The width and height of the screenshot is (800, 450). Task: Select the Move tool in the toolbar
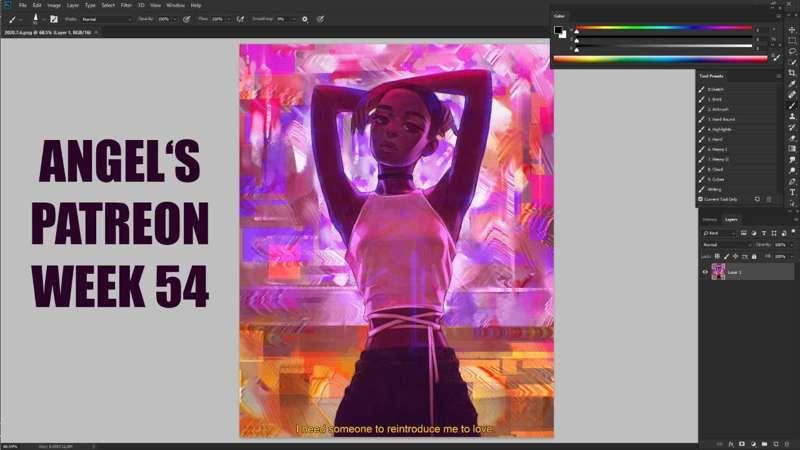point(792,30)
